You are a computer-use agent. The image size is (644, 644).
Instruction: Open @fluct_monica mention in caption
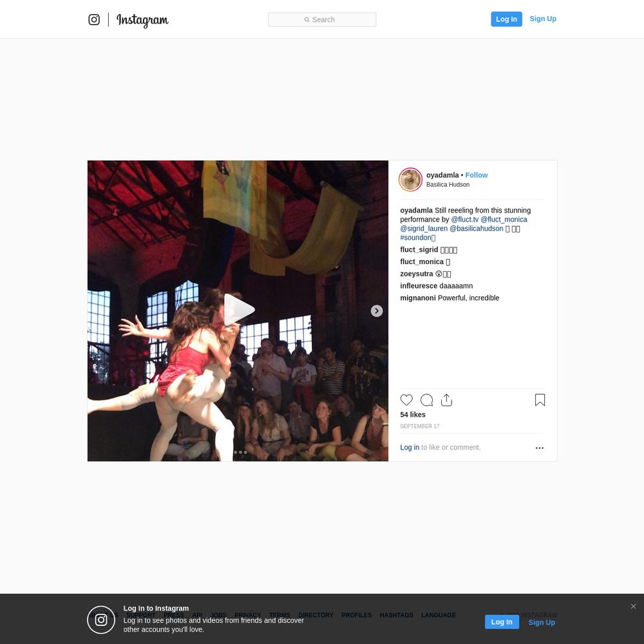pos(504,220)
